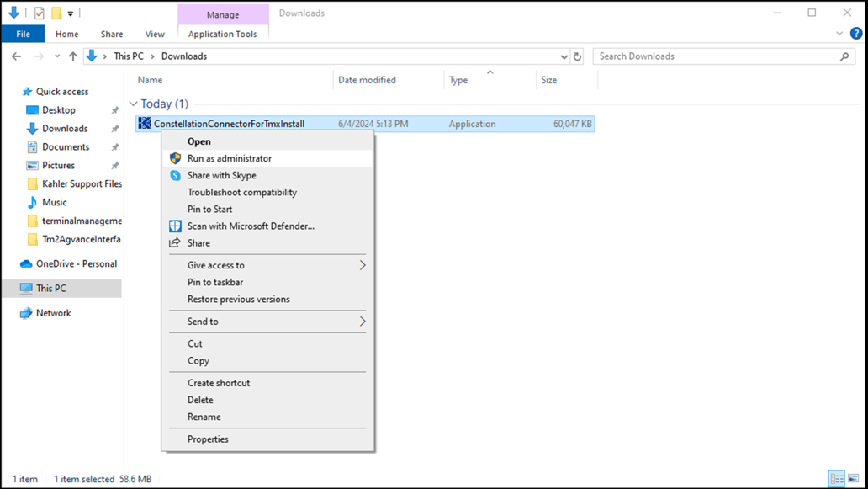Sort files by Date modified column

tap(367, 80)
